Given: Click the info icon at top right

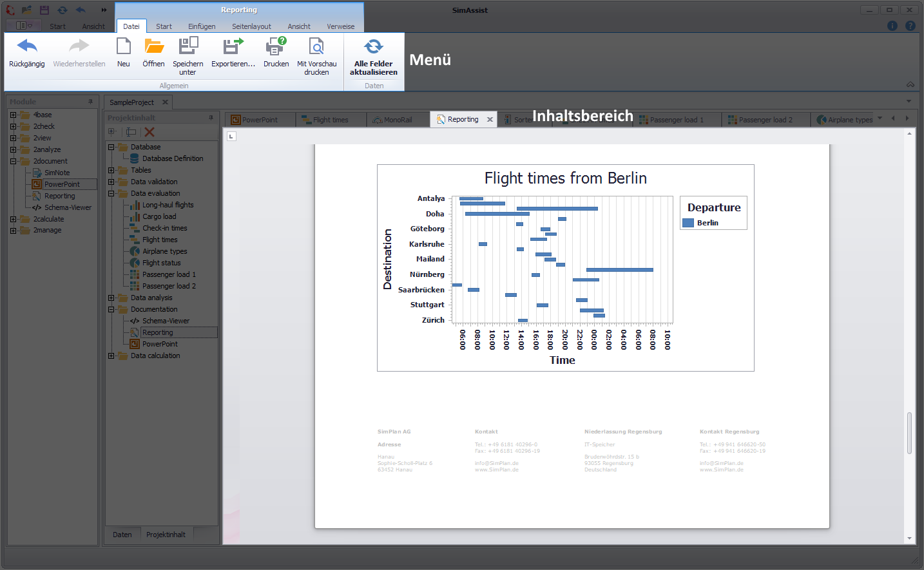Looking at the screenshot, I should pos(892,26).
